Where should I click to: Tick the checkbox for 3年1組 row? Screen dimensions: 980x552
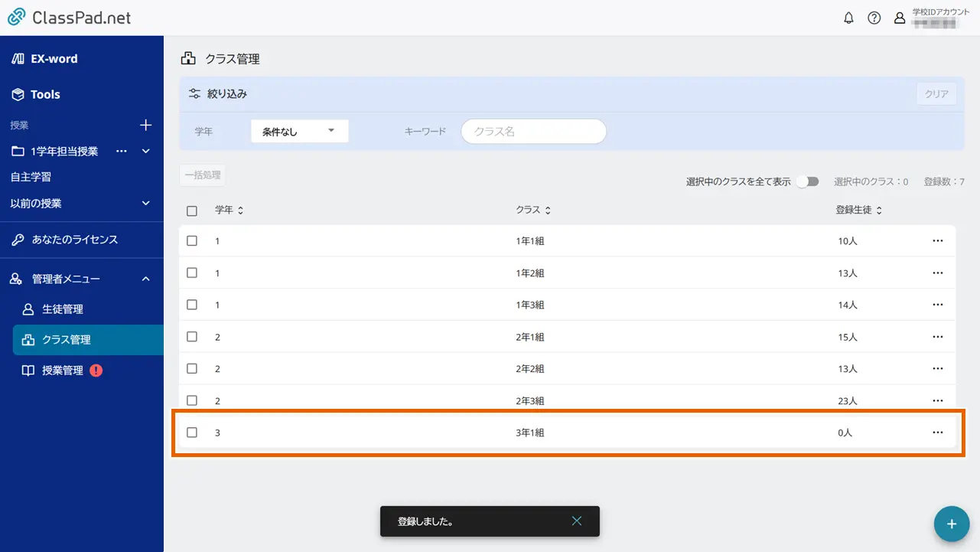pos(192,433)
